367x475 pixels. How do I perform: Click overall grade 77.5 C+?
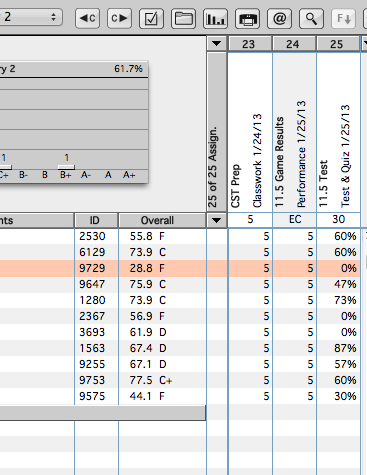(151, 380)
